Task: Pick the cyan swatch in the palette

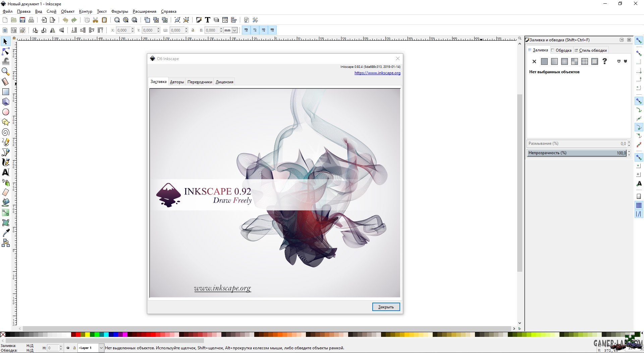Action: coord(106,335)
